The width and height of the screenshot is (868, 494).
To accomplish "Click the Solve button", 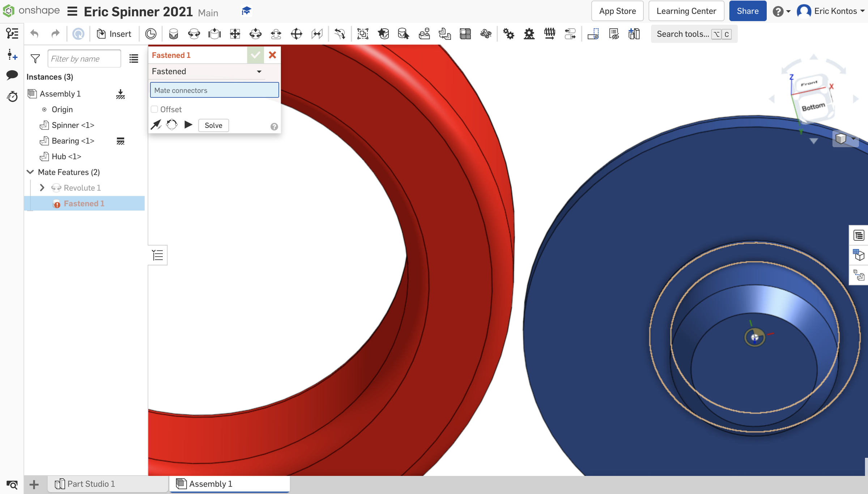I will click(213, 125).
